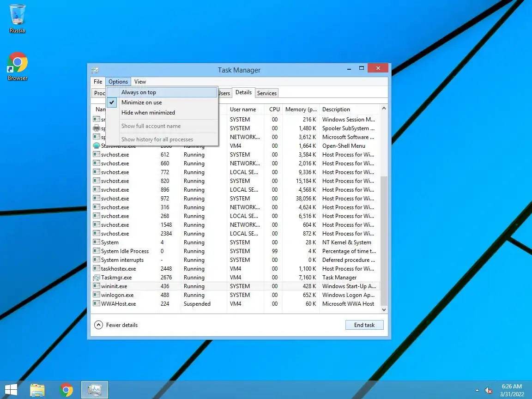The height and width of the screenshot is (399, 532).
Task: Toggle Minimize on use option
Action: [162, 103]
